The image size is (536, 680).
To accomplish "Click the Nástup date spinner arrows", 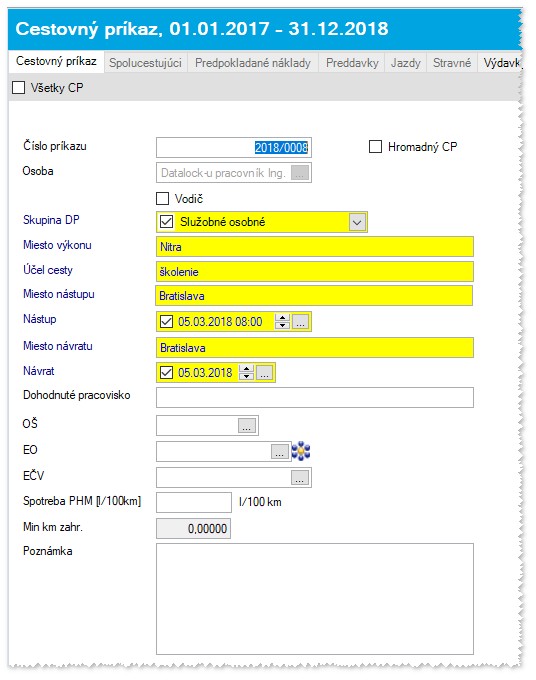I will (x=282, y=322).
